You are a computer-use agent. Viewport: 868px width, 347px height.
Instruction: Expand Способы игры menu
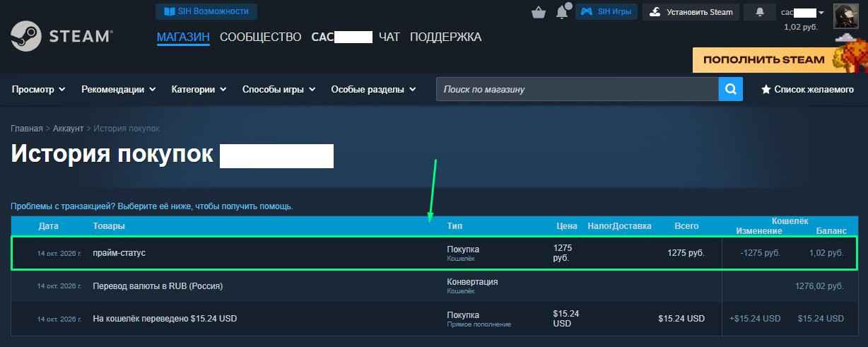pyautogui.click(x=279, y=90)
